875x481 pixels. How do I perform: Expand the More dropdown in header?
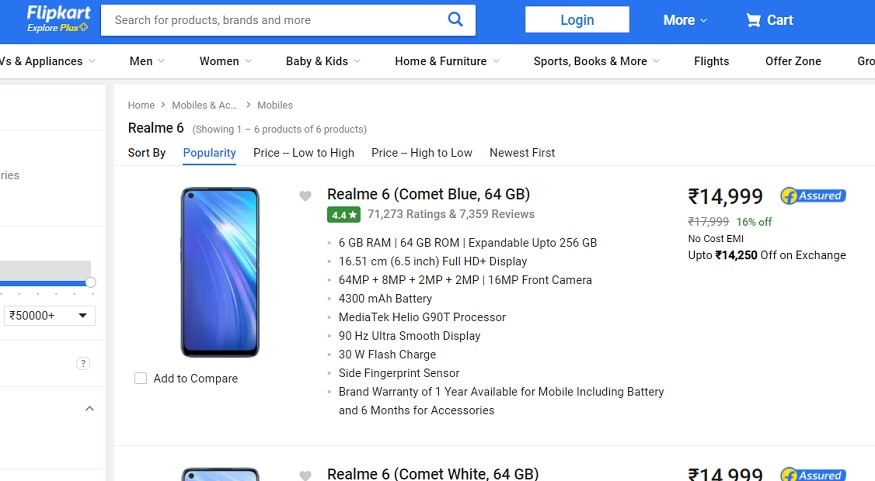click(685, 20)
